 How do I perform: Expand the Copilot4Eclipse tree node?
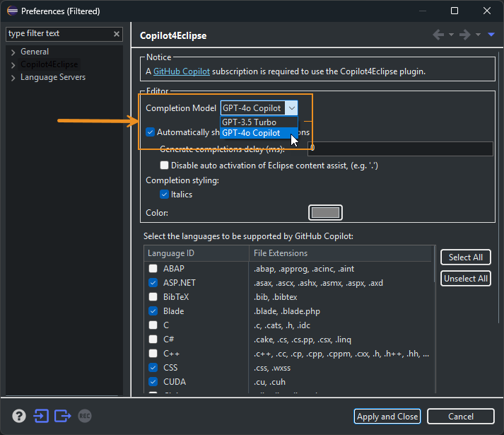point(13,65)
